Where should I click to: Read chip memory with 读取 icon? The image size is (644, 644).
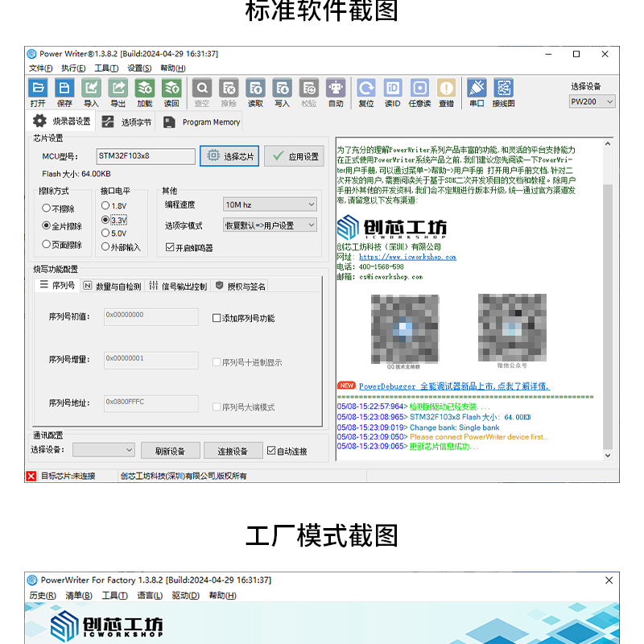(x=255, y=93)
